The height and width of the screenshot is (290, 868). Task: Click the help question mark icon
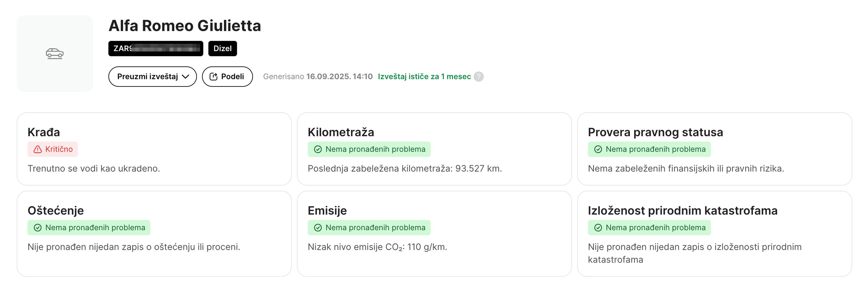pos(479,76)
